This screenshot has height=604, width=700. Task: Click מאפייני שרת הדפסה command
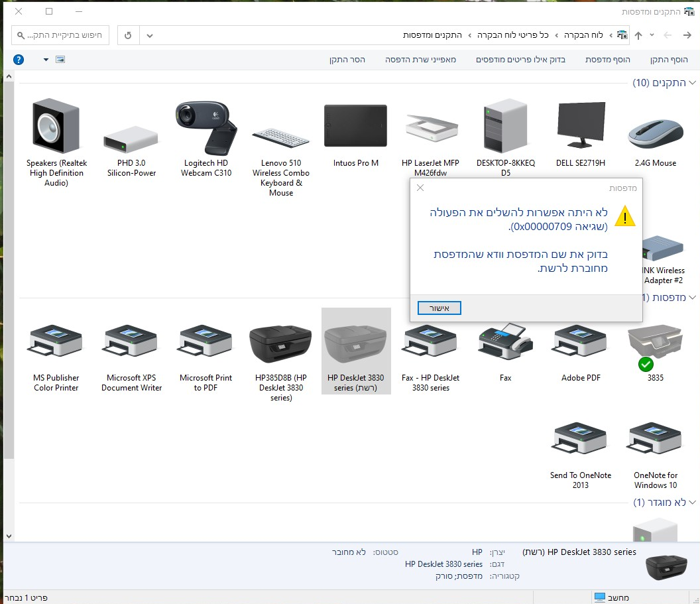tap(420, 60)
